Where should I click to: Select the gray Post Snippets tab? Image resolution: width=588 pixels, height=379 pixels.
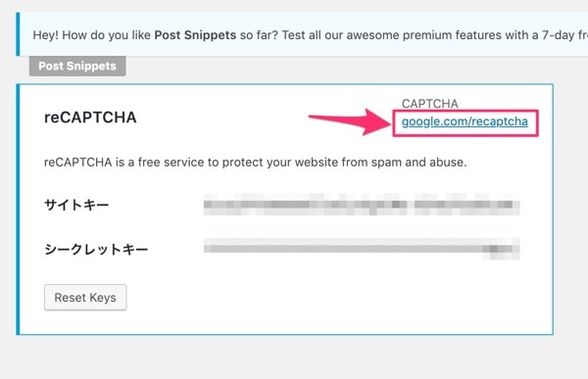pyautogui.click(x=77, y=66)
